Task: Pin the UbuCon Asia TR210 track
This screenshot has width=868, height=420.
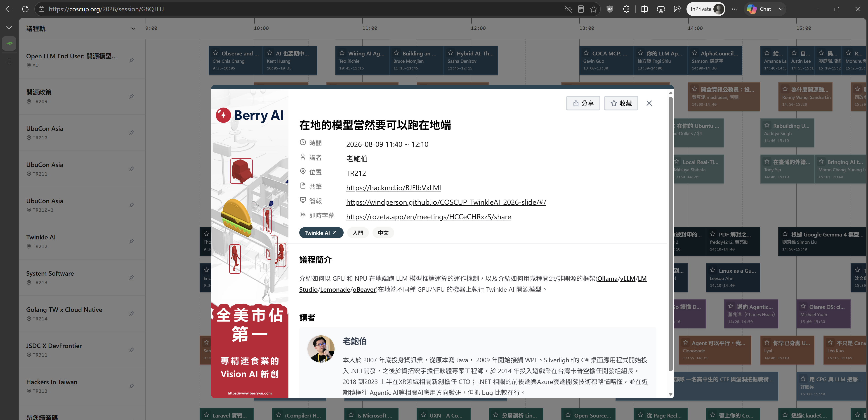Action: tap(132, 133)
